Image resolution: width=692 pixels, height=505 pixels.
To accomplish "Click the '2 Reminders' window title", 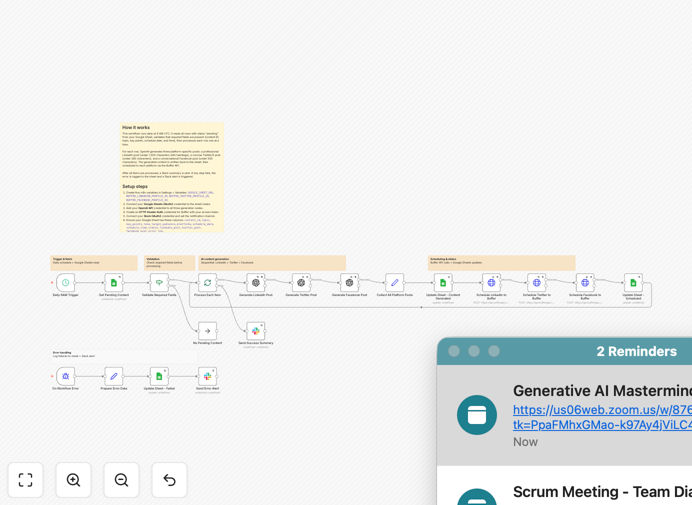I will point(636,351).
